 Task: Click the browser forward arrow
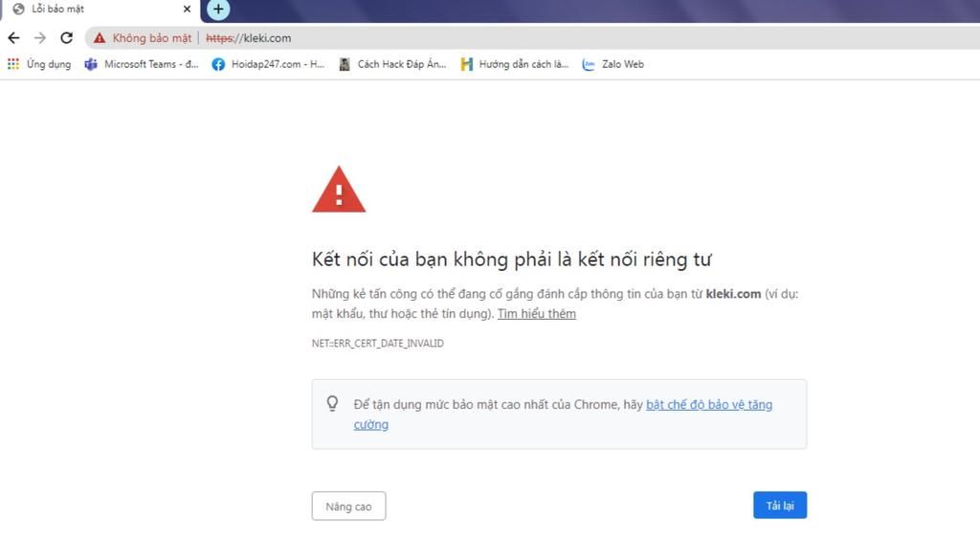(x=40, y=38)
